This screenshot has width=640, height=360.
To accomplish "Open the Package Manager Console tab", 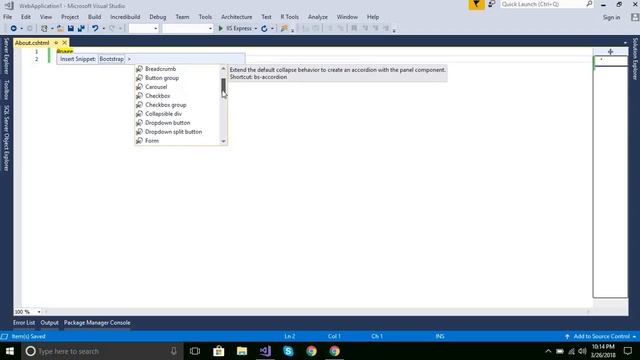I will pyautogui.click(x=97, y=323).
